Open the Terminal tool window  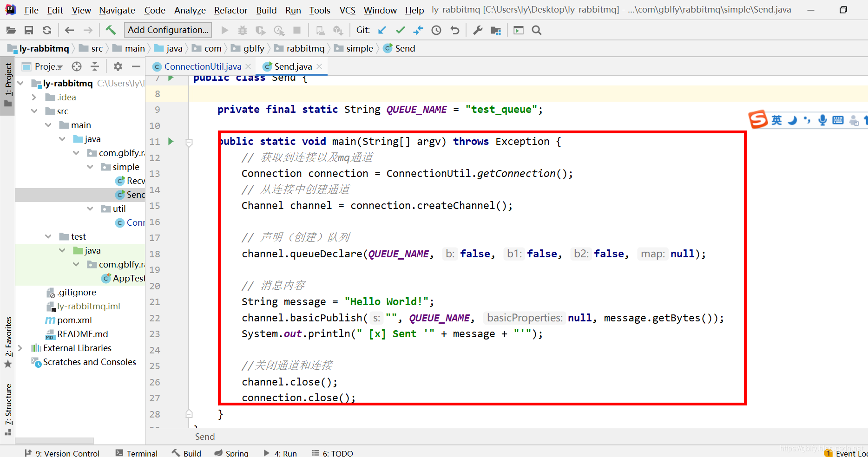click(x=137, y=453)
